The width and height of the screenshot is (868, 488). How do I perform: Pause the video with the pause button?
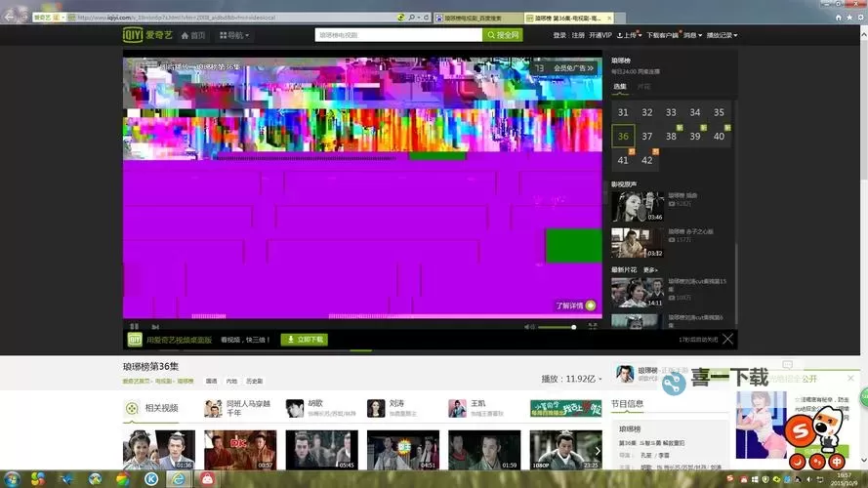coord(135,326)
